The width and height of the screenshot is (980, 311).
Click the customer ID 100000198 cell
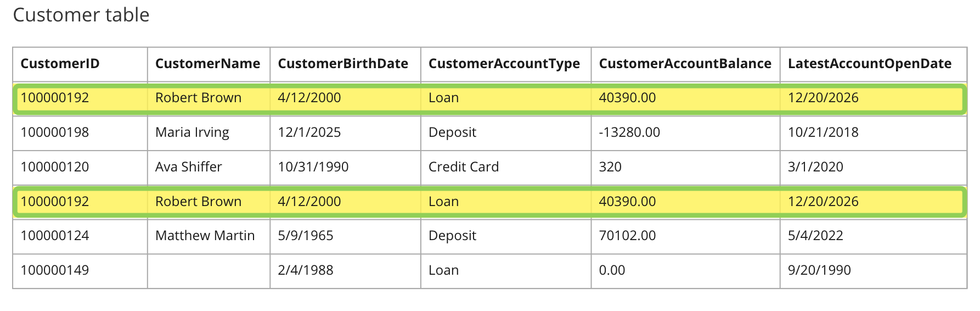coord(80,132)
